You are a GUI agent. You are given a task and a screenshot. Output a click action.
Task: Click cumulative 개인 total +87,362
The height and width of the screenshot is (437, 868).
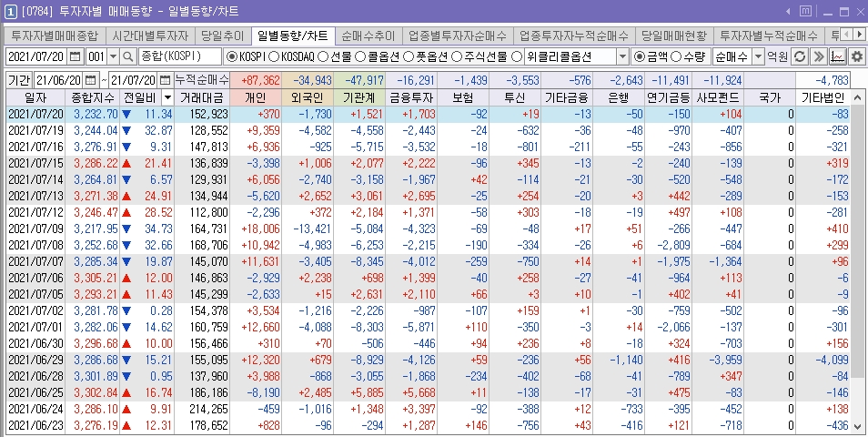click(255, 80)
